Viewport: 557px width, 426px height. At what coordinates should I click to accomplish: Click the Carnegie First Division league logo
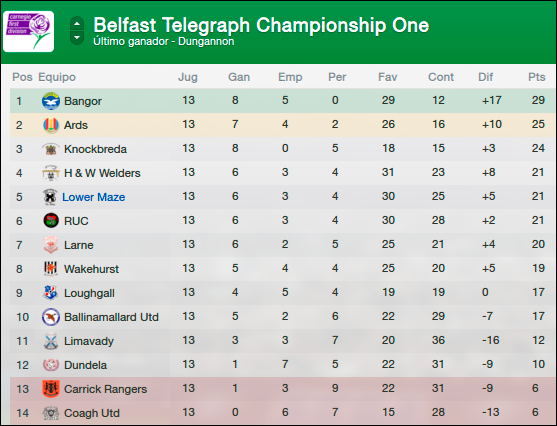(28, 31)
